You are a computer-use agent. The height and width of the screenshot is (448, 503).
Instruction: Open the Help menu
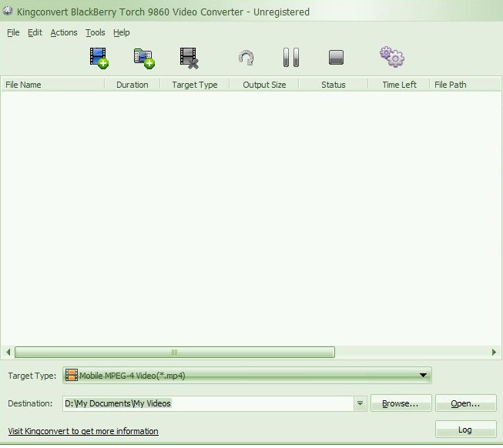[x=121, y=32]
